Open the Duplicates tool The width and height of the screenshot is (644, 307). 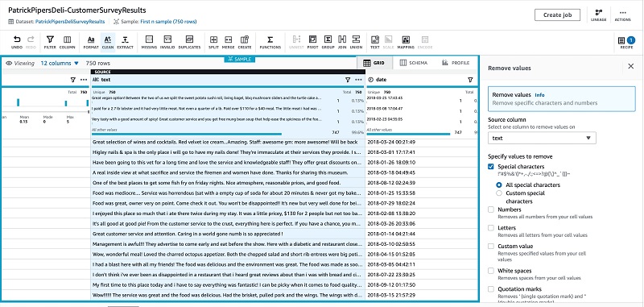point(189,42)
